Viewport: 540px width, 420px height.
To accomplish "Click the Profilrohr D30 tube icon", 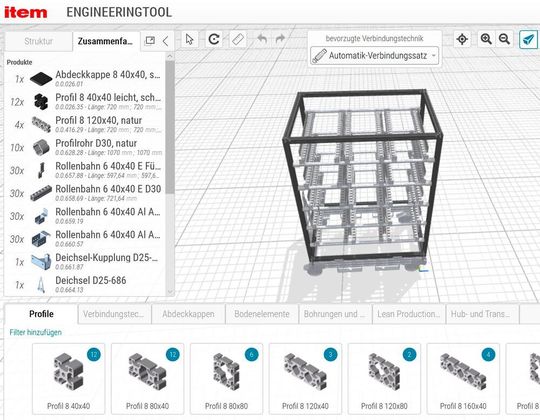I will pyautogui.click(x=41, y=148).
